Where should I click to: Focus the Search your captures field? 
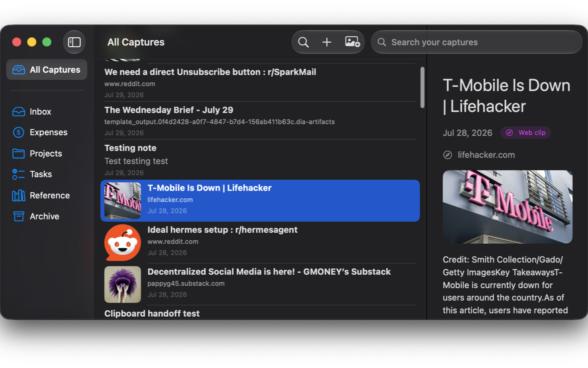pos(477,42)
